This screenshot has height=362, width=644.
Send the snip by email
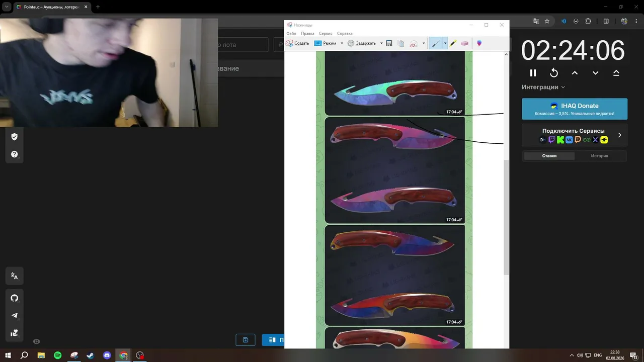414,43
